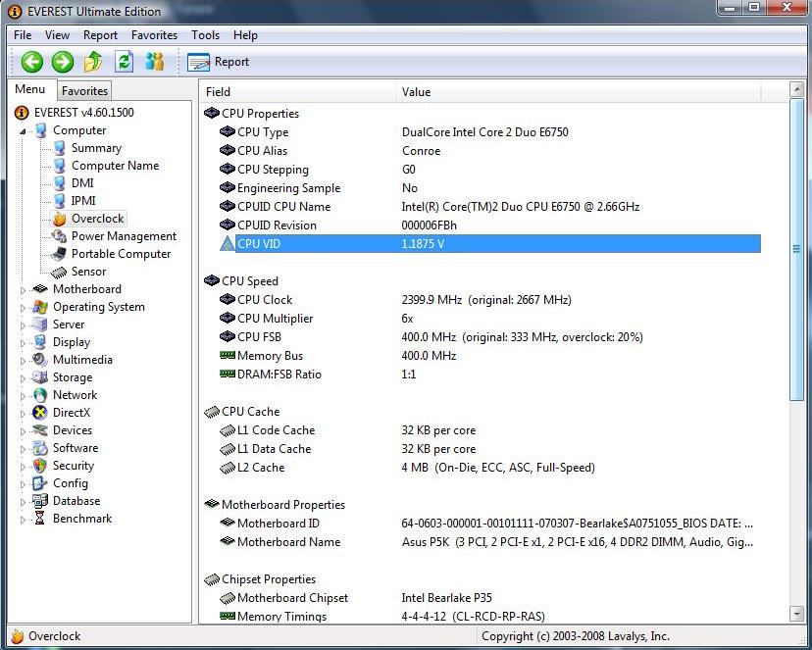Select the Motherboard Name row
The height and width of the screenshot is (650, 812).
tap(490, 542)
